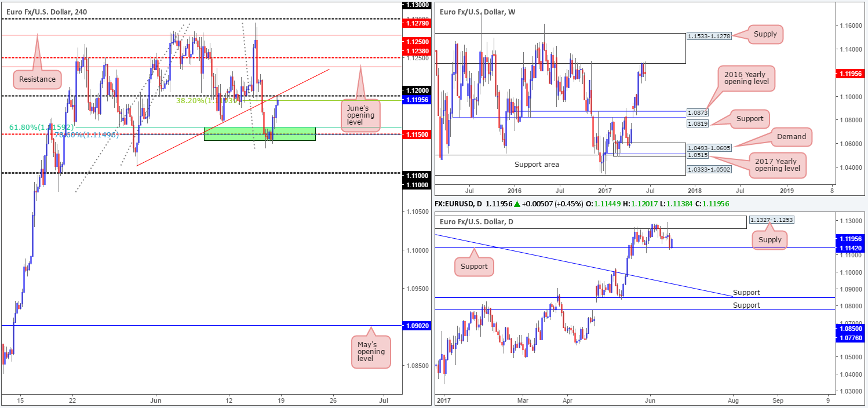Click the 1.13000 price label on the 240 chart
The width and height of the screenshot is (868, 408).
[x=418, y=4]
